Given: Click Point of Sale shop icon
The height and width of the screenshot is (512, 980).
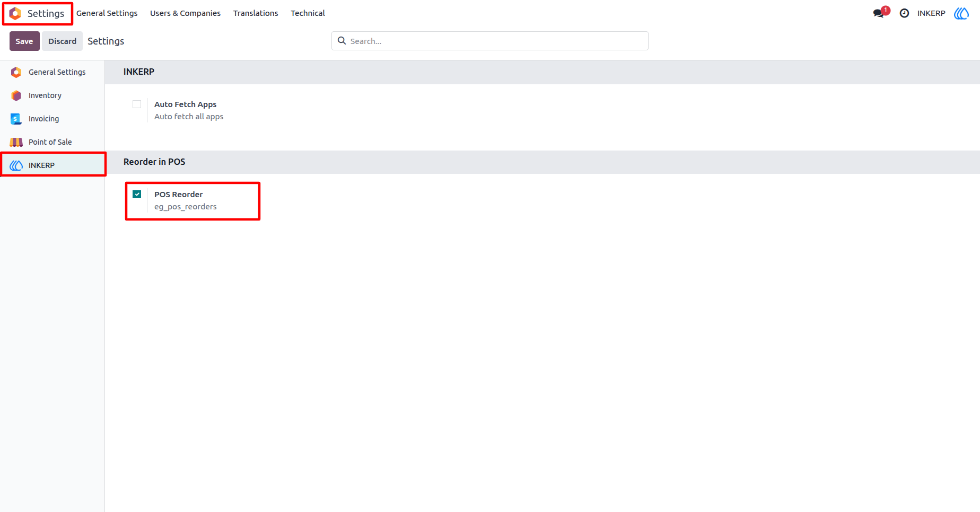Looking at the screenshot, I should 16,142.
